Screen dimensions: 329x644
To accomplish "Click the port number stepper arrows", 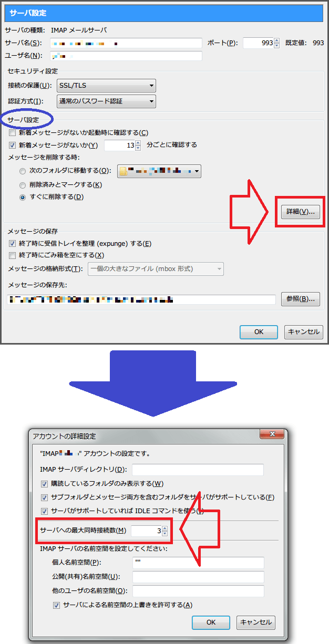I will point(277,43).
